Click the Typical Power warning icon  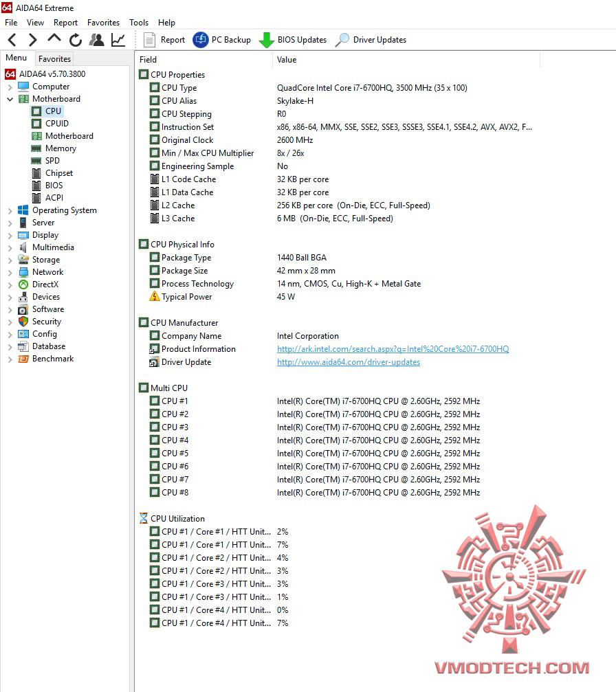154,297
